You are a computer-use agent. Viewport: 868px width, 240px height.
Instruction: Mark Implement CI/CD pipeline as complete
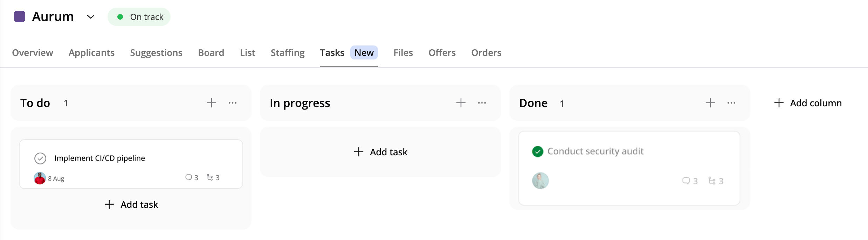click(x=40, y=158)
